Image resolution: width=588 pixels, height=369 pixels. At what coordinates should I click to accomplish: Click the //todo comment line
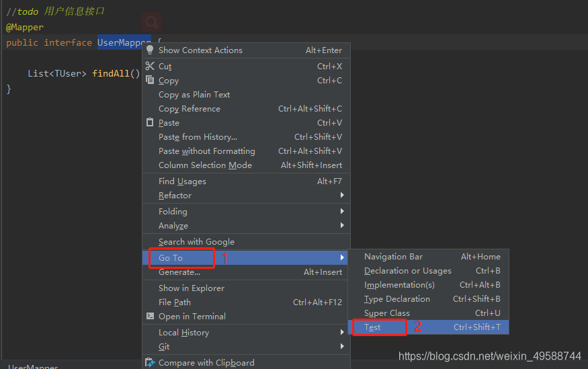coord(55,11)
